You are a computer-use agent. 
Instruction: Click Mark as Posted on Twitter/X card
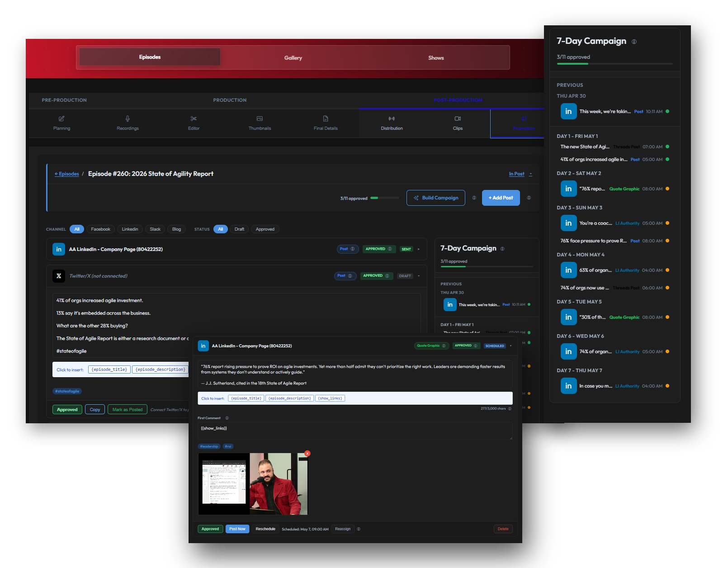[x=128, y=410]
